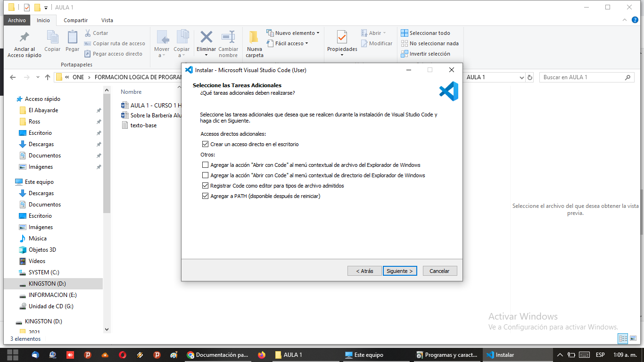Click the Pegar clipboard icon
The height and width of the screenshot is (362, 644).
pyautogui.click(x=73, y=37)
